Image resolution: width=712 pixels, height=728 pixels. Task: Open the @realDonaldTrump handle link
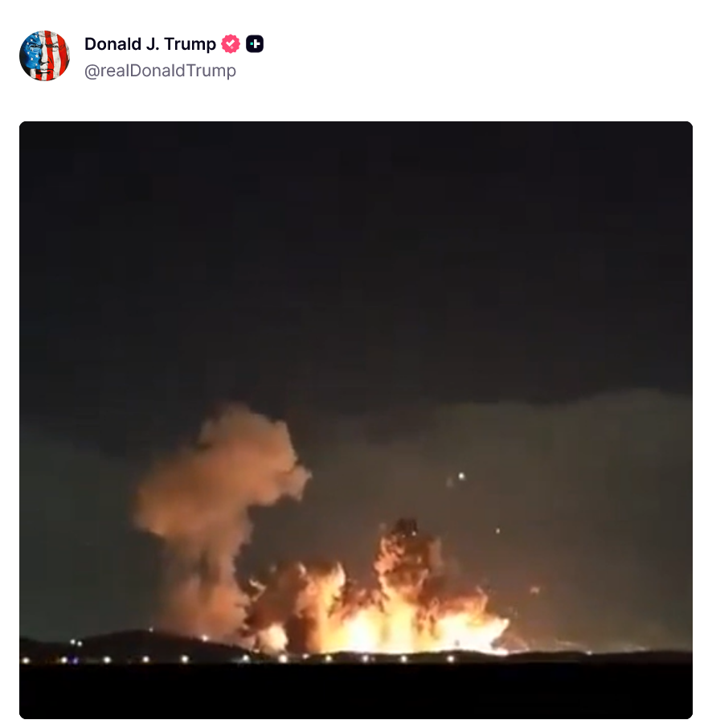tap(160, 71)
